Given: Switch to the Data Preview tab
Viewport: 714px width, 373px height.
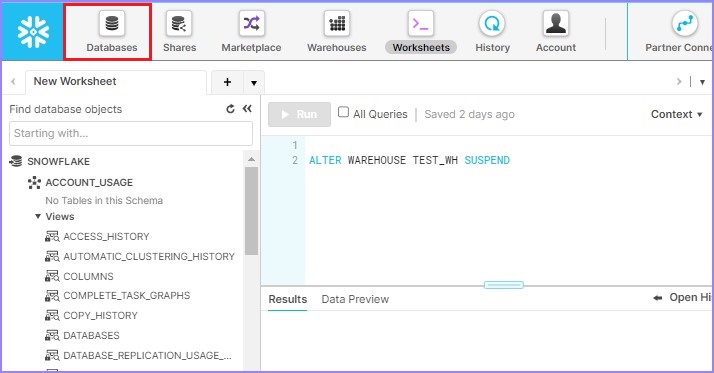Looking at the screenshot, I should [355, 299].
